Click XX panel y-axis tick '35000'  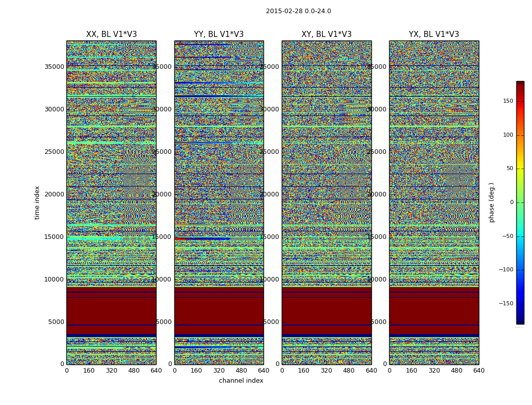pos(54,67)
